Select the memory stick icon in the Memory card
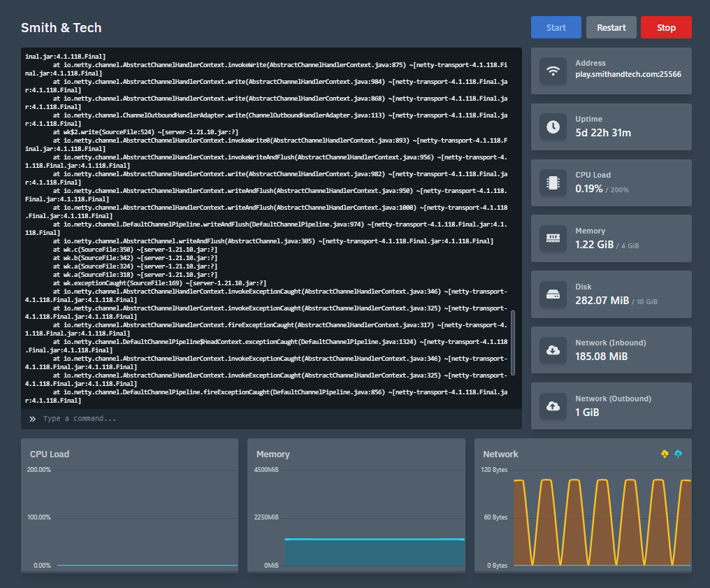 [553, 238]
